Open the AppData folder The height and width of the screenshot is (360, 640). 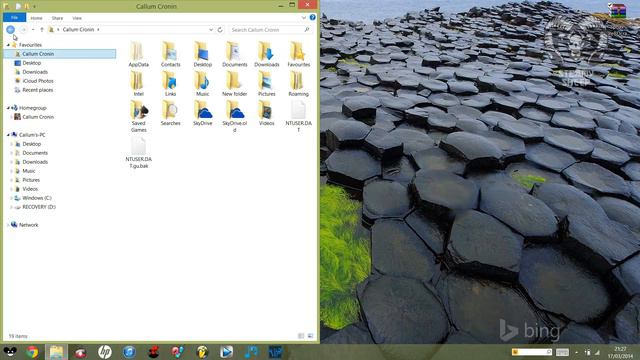coord(138,54)
